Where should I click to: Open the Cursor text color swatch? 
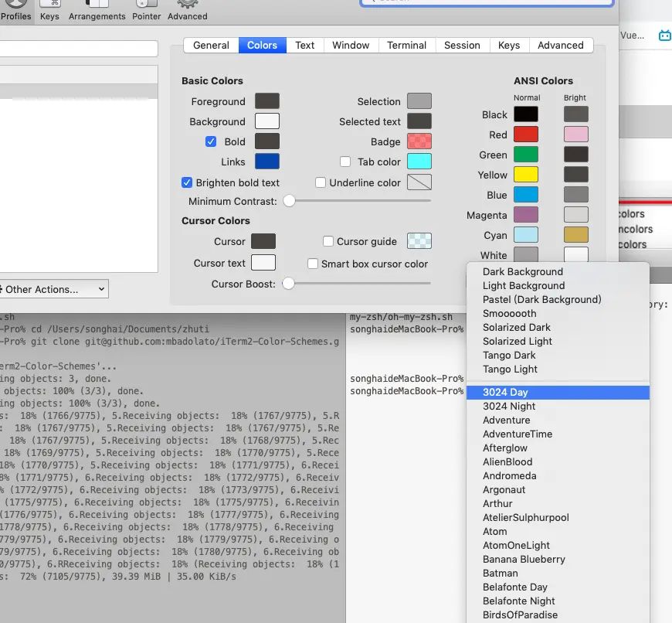263,262
